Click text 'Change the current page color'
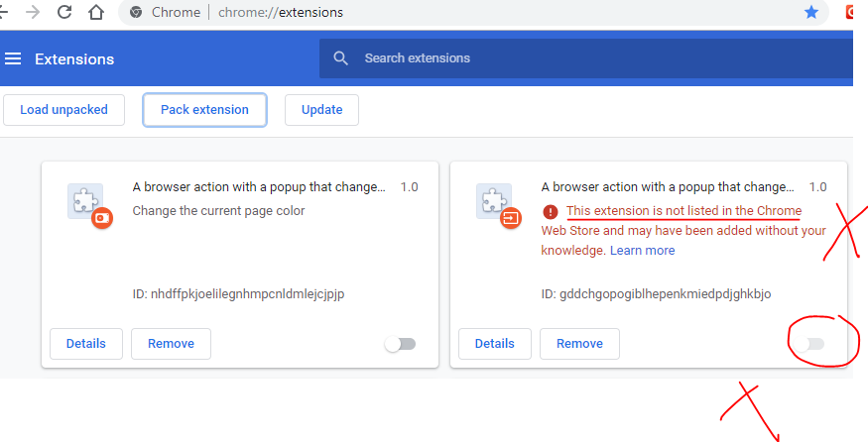Image resolution: width=868 pixels, height=442 pixels. (x=218, y=211)
